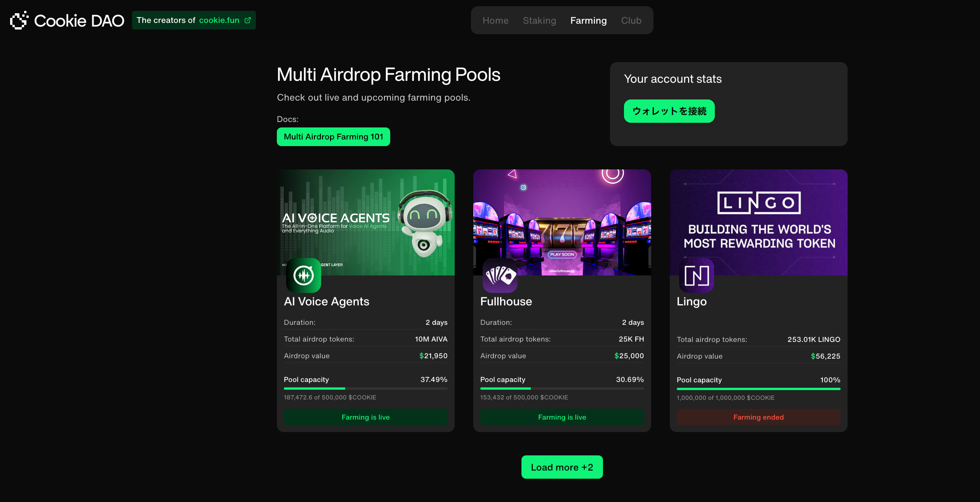Select the AI Voice Agents project icon
This screenshot has width=980, height=502.
pyautogui.click(x=304, y=276)
